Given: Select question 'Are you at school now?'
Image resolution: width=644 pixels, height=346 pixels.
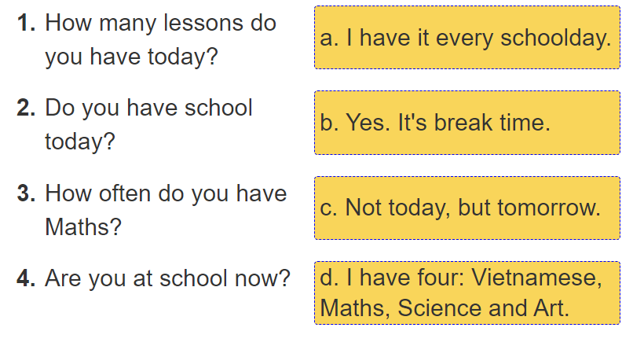Looking at the screenshot, I should 167,278.
